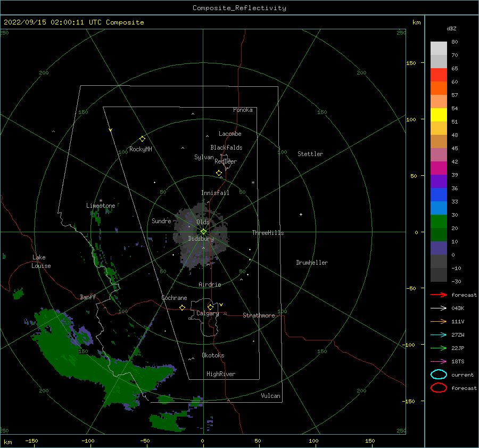This screenshot has height=448, width=479.
Task: Click the yellow radar-site diamond between Olds and Didsbury
Action: (x=203, y=232)
